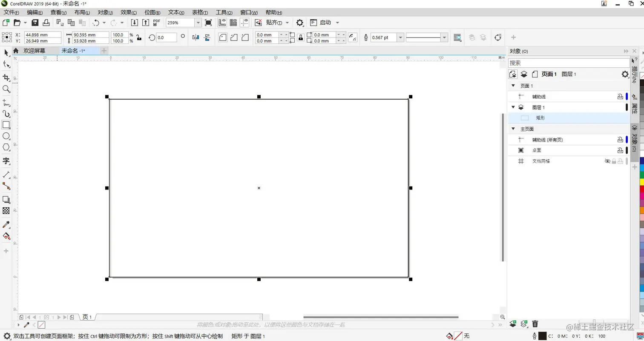644x341 pixels.
Task: Toggle the scale ratio lock
Action: [x=139, y=37]
